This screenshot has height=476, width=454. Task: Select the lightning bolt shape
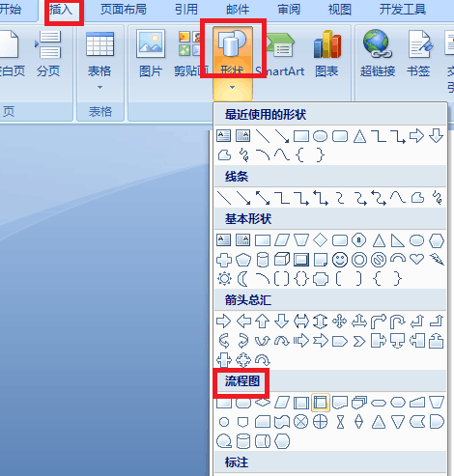coord(437,259)
